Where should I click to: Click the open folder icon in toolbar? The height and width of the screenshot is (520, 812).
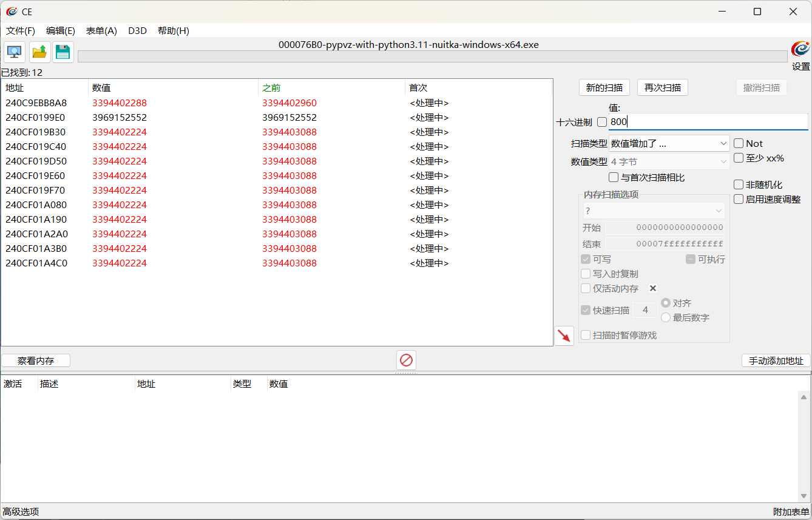pyautogui.click(x=39, y=53)
